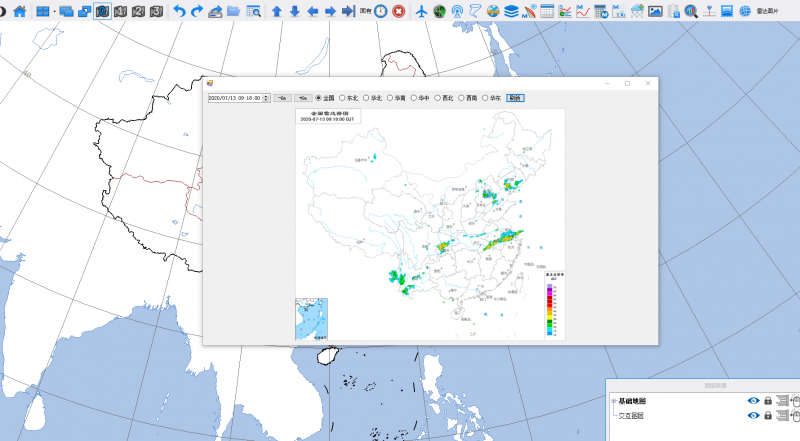Click the clock icon in toolbar
The height and width of the screenshot is (441, 800).
coord(381,11)
